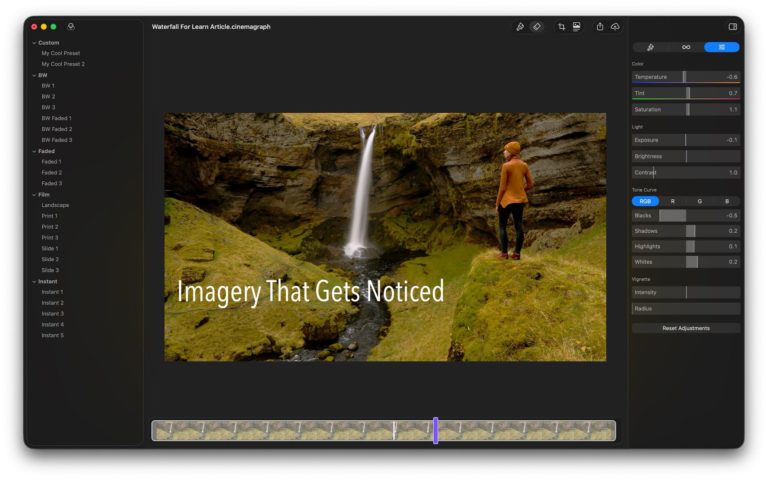The image size is (768, 480).
Task: Click the white loop marker on timeline
Action: click(x=394, y=431)
